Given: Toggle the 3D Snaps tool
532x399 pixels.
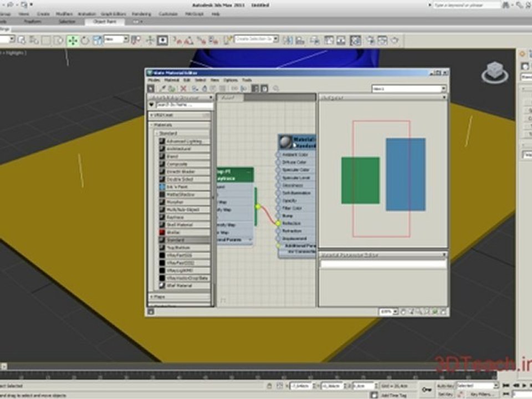Looking at the screenshot, I should pos(177,40).
